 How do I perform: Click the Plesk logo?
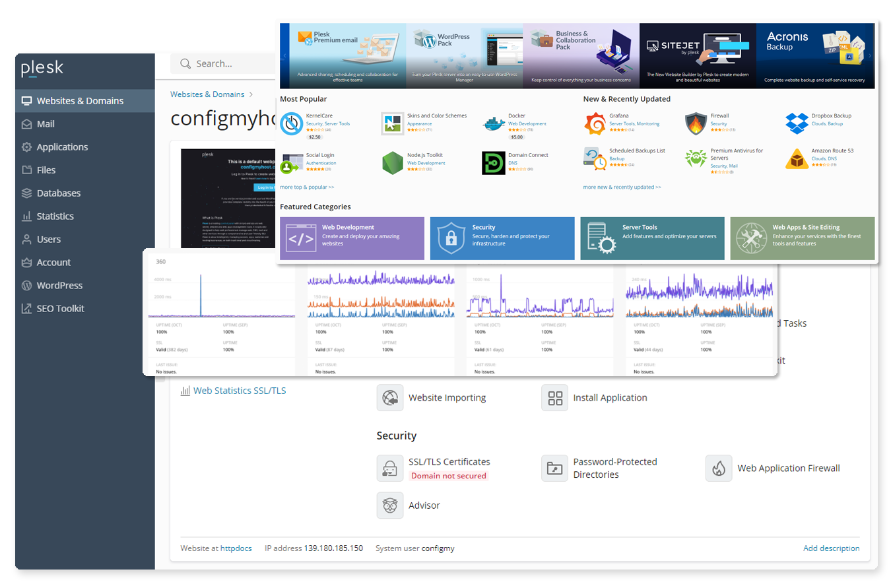coord(42,68)
